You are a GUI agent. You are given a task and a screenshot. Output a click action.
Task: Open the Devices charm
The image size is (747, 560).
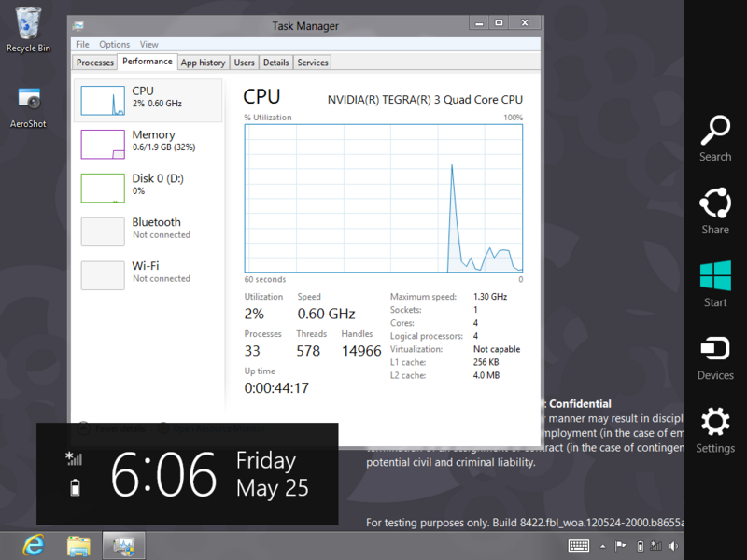click(x=715, y=358)
